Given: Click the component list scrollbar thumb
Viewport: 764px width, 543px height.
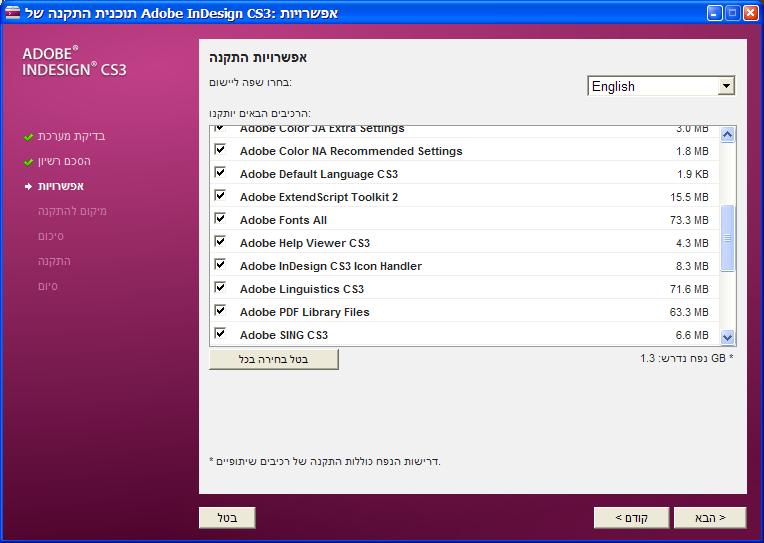Looking at the screenshot, I should pos(727,238).
